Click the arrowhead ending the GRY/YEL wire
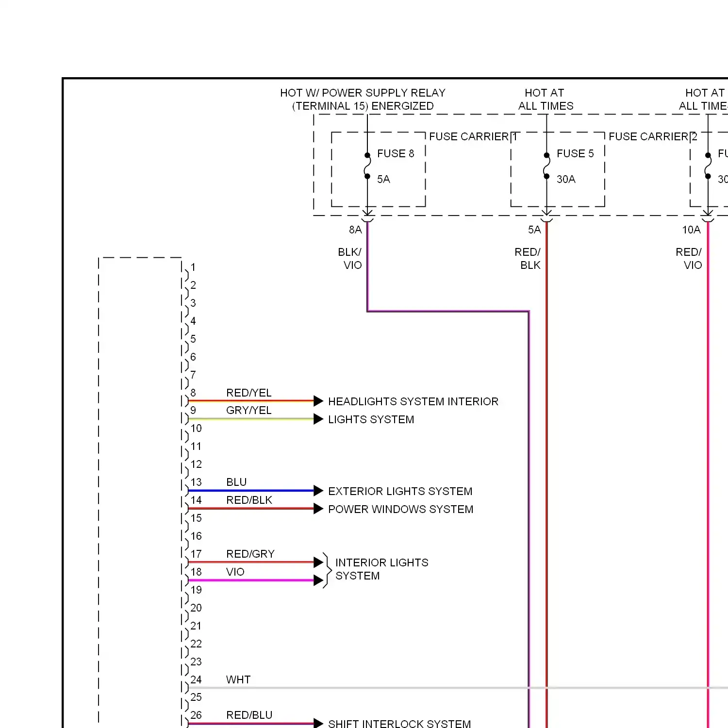The height and width of the screenshot is (728, 728). [x=318, y=419]
